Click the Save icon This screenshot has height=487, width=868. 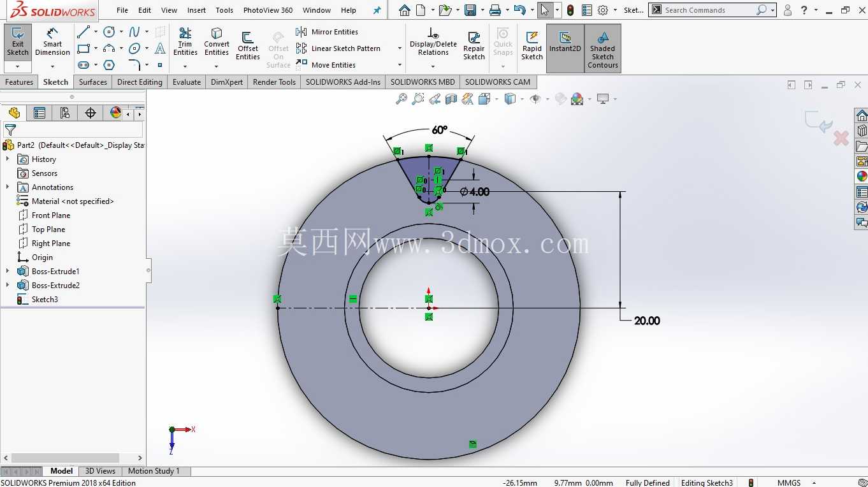point(470,10)
